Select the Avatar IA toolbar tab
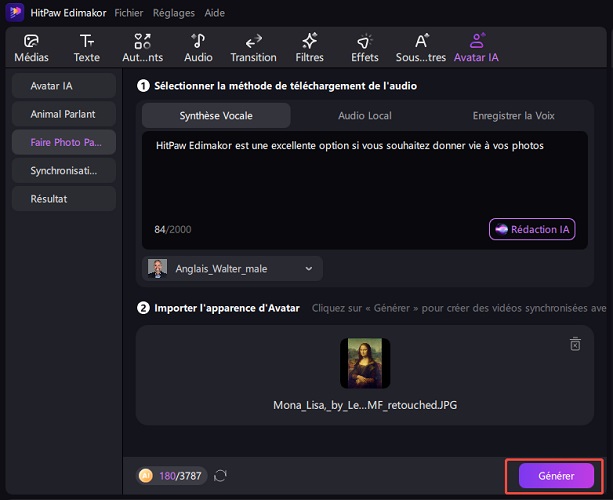The image size is (613, 500). tap(476, 48)
